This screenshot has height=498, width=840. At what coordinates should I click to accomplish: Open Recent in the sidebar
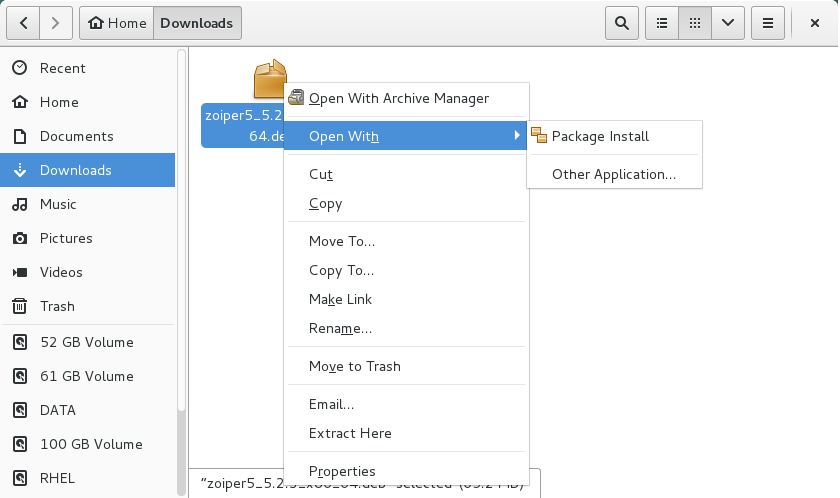click(x=62, y=68)
